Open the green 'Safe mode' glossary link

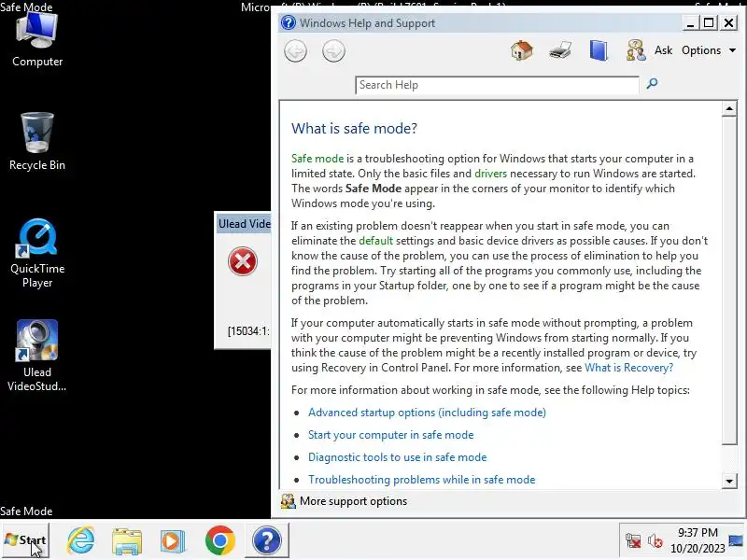(317, 159)
